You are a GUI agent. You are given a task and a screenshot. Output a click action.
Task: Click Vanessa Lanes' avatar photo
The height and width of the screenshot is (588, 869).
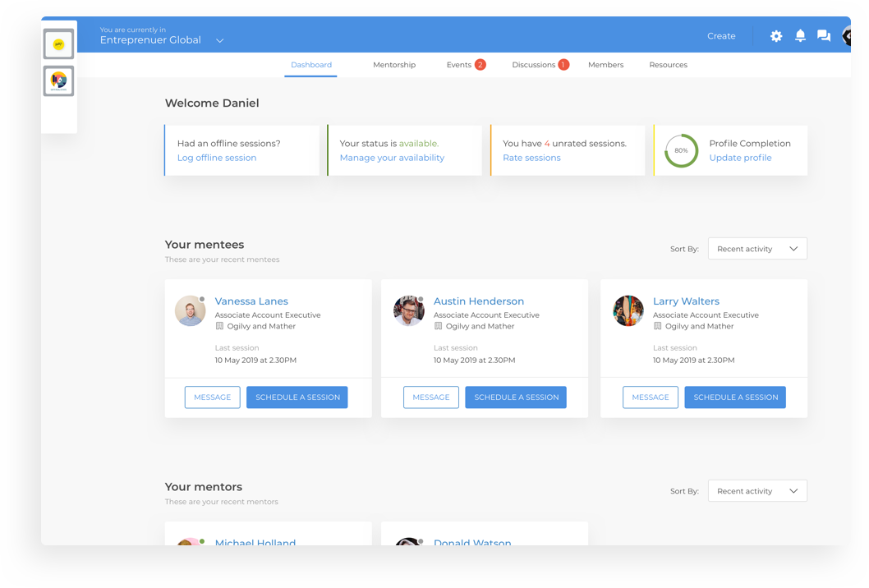(x=190, y=311)
